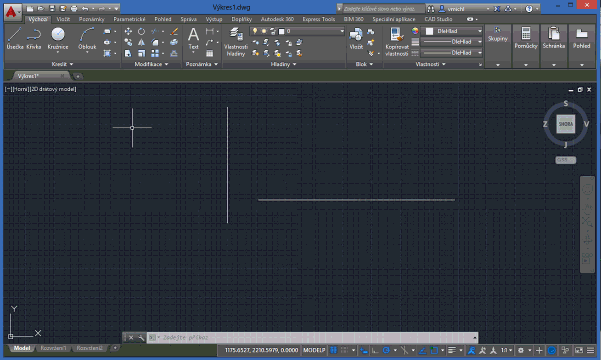
Task: Select the Mirror tool icon
Action: point(141,42)
